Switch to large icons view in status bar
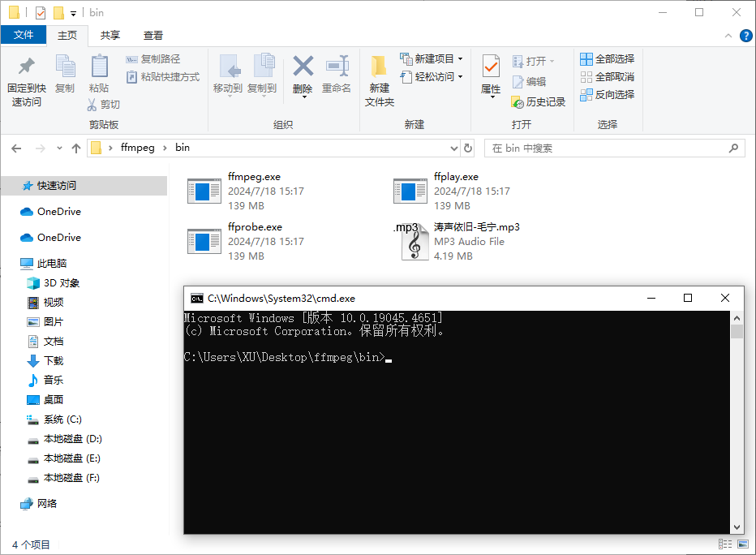 click(x=742, y=544)
